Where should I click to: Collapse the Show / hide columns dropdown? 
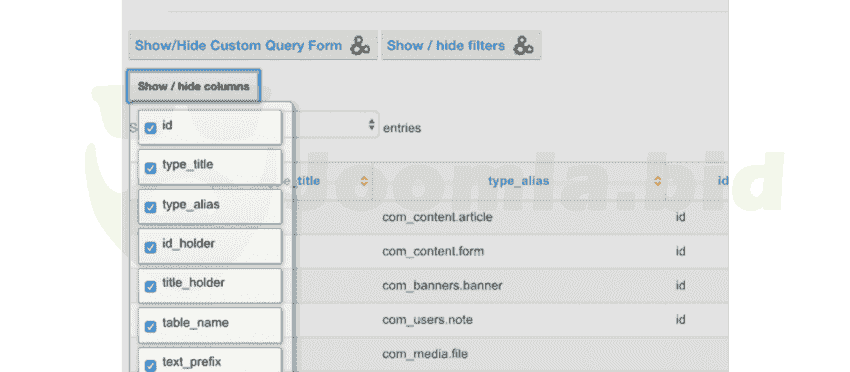194,86
